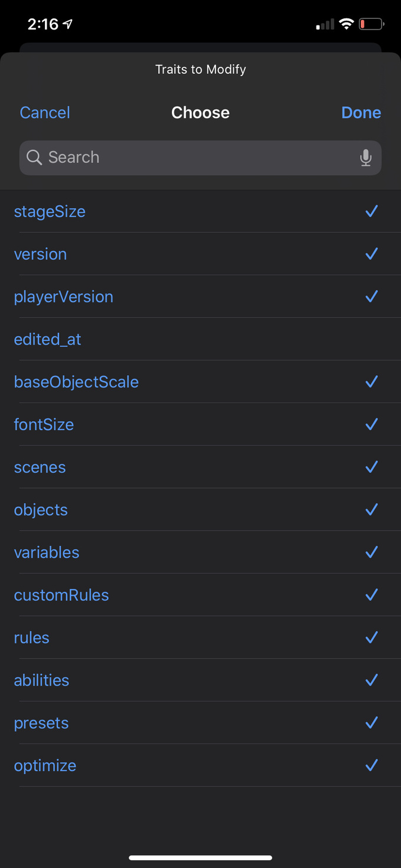Toggle the abilities trait entry
The height and width of the screenshot is (868, 401).
point(42,680)
